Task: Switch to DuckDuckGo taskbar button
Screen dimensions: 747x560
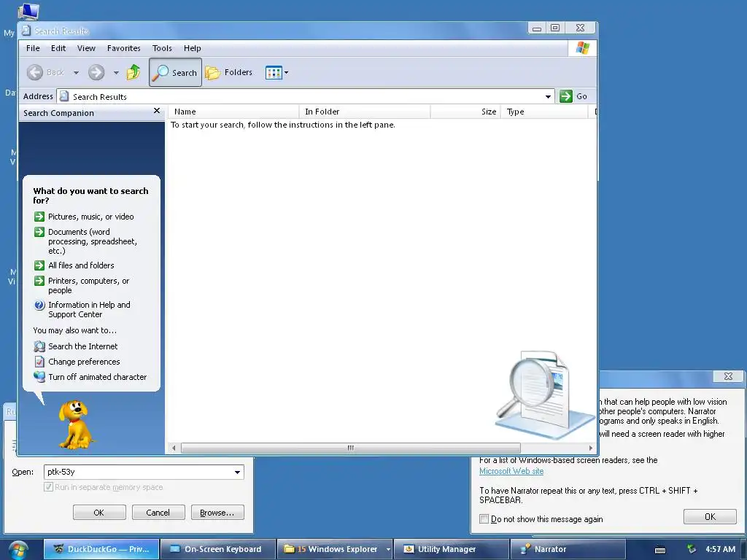Action: click(101, 549)
